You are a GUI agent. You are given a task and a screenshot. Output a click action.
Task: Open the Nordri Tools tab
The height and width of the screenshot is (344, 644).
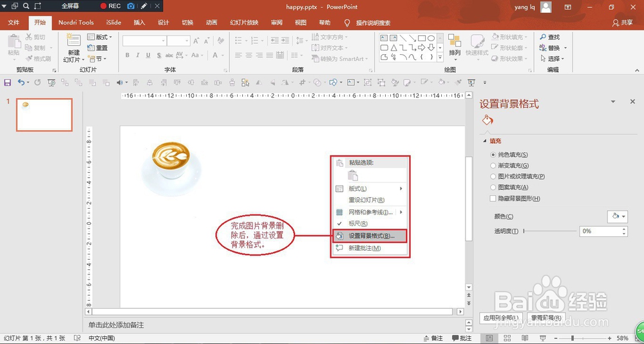(x=76, y=23)
